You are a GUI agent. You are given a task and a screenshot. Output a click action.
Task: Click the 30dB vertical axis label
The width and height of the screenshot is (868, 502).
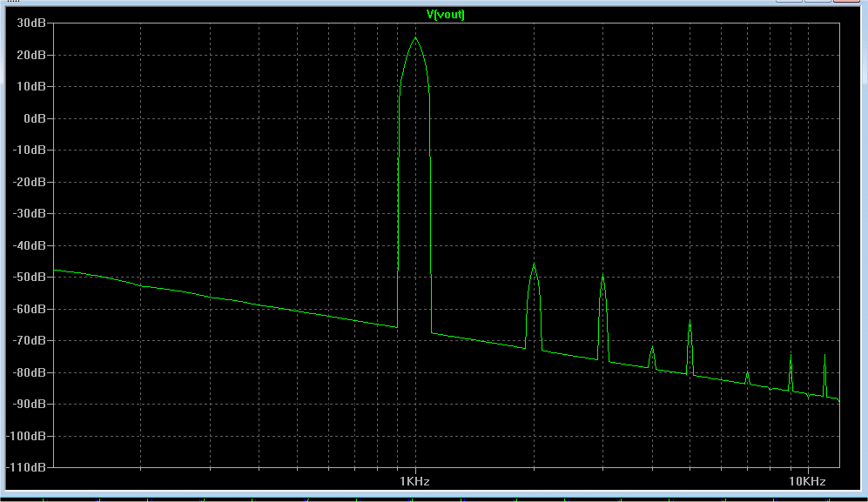tap(31, 23)
